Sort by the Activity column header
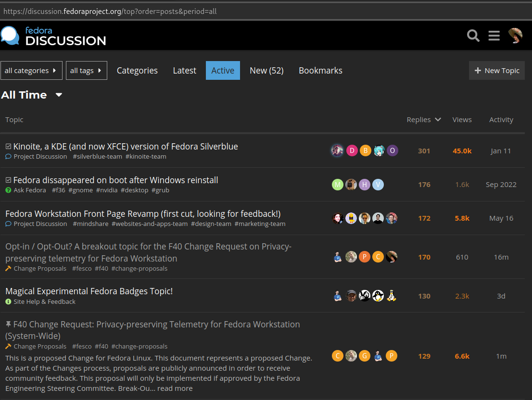532x400 pixels. [501, 120]
